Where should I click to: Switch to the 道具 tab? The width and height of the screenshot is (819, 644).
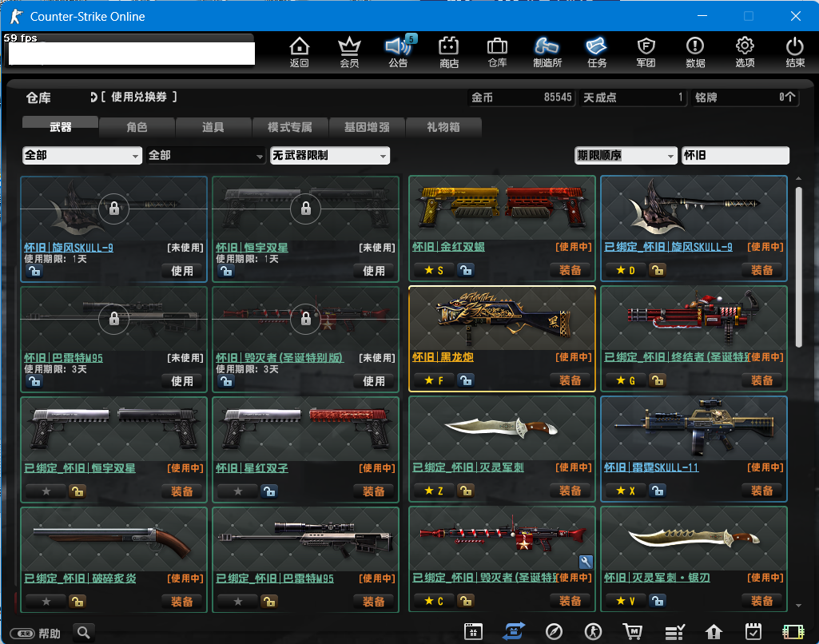click(213, 127)
